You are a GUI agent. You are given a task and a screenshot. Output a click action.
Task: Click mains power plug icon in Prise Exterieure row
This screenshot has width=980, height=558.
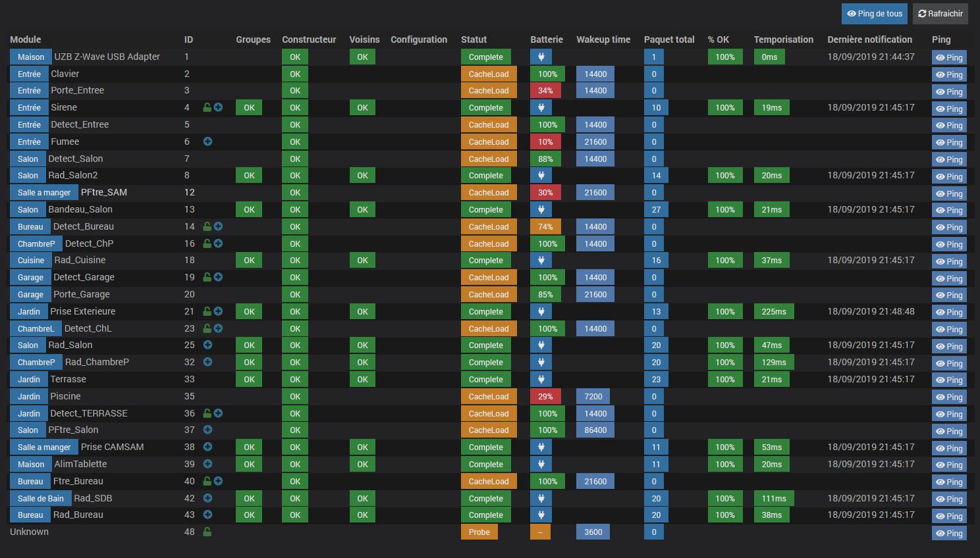pyautogui.click(x=541, y=312)
